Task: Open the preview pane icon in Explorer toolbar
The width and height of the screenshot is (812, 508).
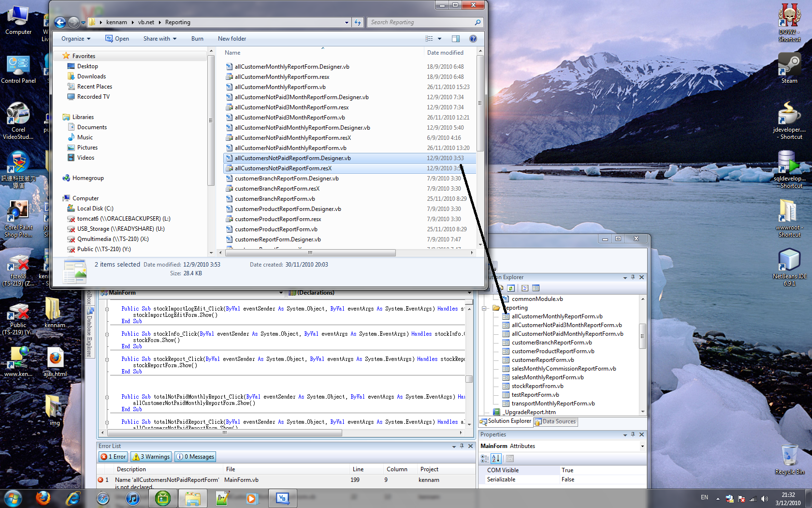Action: click(x=455, y=38)
